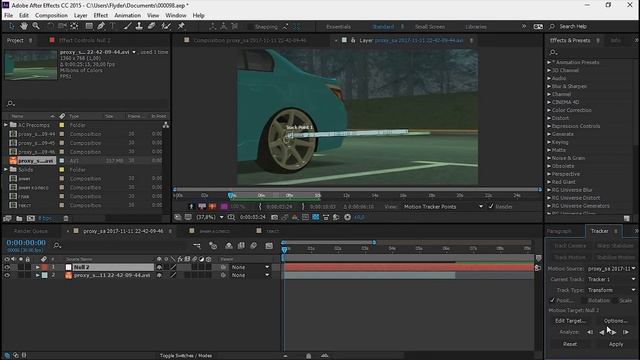The image size is (640, 360).
Task: Analyze backward button in Tracker
Action: pyautogui.click(x=602, y=332)
